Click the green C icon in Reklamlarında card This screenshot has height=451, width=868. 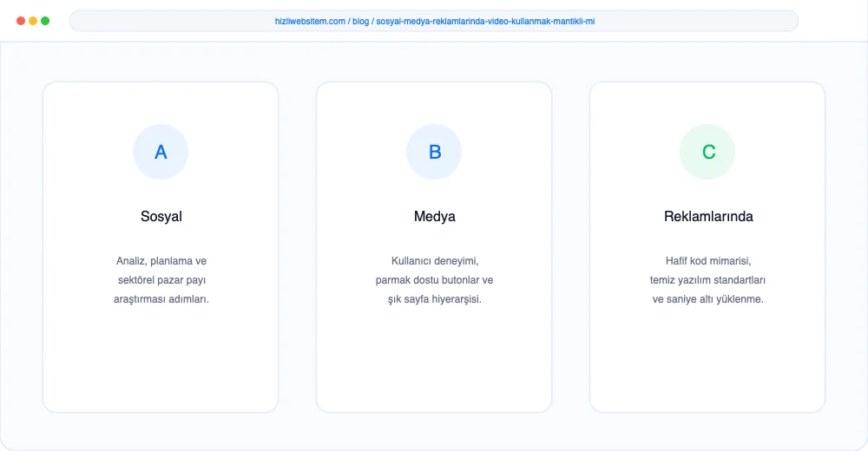(707, 152)
